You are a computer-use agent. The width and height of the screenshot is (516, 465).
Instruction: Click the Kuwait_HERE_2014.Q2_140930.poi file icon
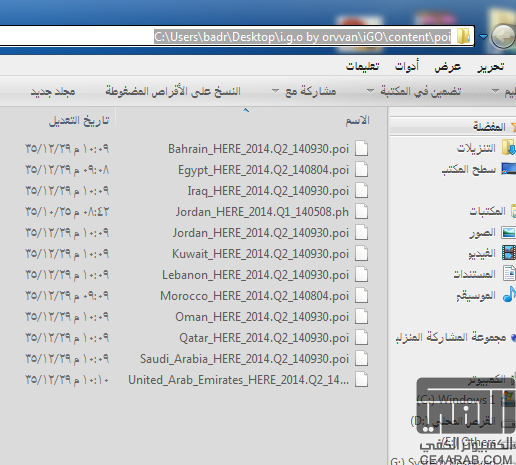(x=362, y=254)
